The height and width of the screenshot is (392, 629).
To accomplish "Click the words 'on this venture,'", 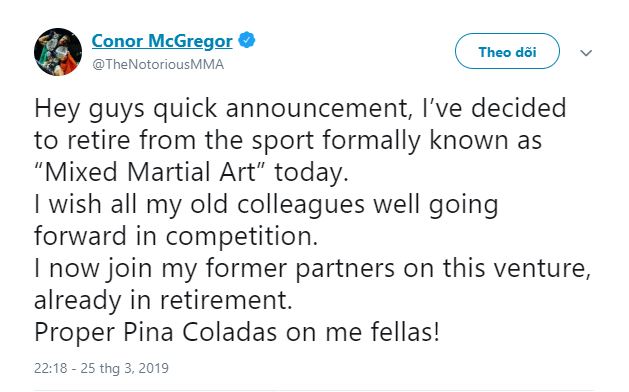I will (497, 268).
